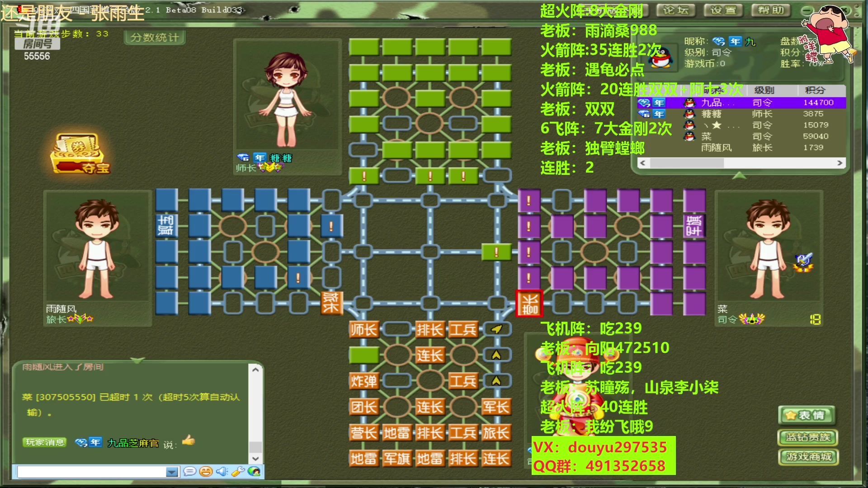Viewport: 868px width, 488px height.
Task: Select the 雨随风 row in player list
Action: point(741,147)
